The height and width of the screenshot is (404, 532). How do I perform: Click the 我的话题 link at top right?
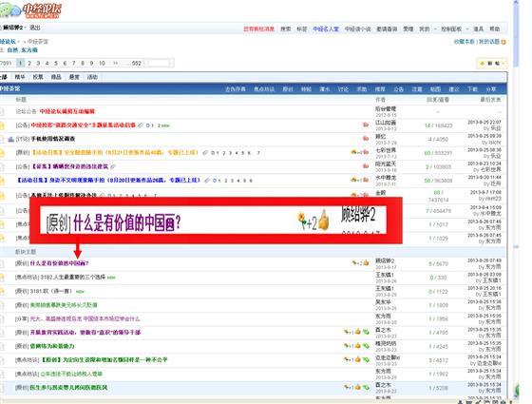click(489, 42)
